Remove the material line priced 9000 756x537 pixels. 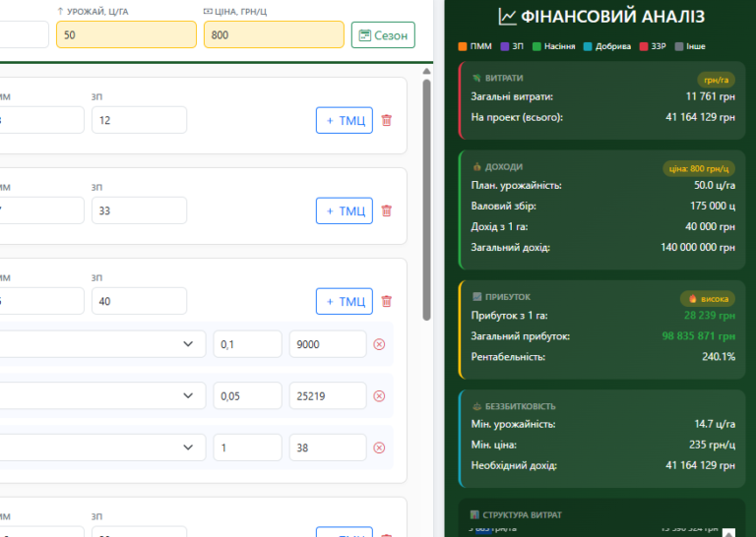click(x=379, y=344)
